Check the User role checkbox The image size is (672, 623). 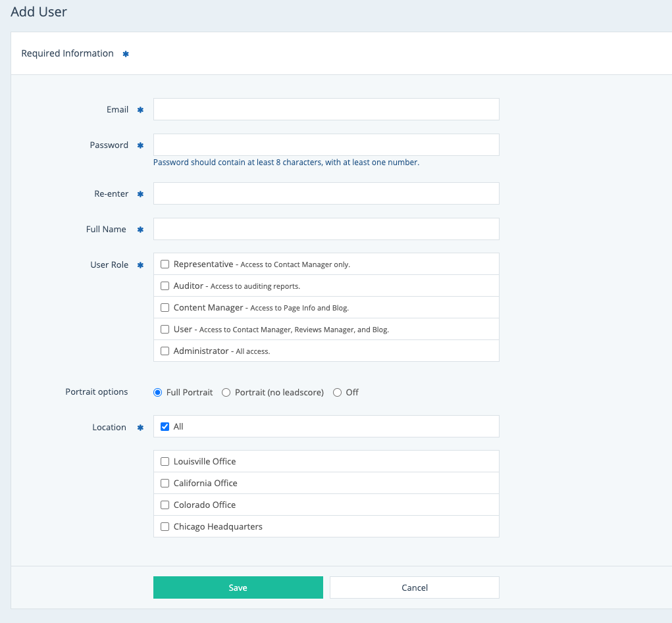[165, 330]
